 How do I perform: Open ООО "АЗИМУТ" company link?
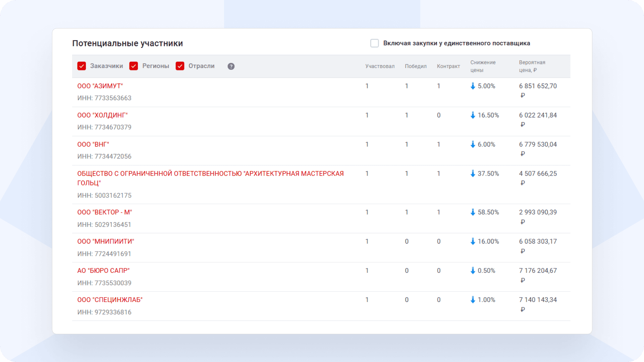(x=100, y=86)
